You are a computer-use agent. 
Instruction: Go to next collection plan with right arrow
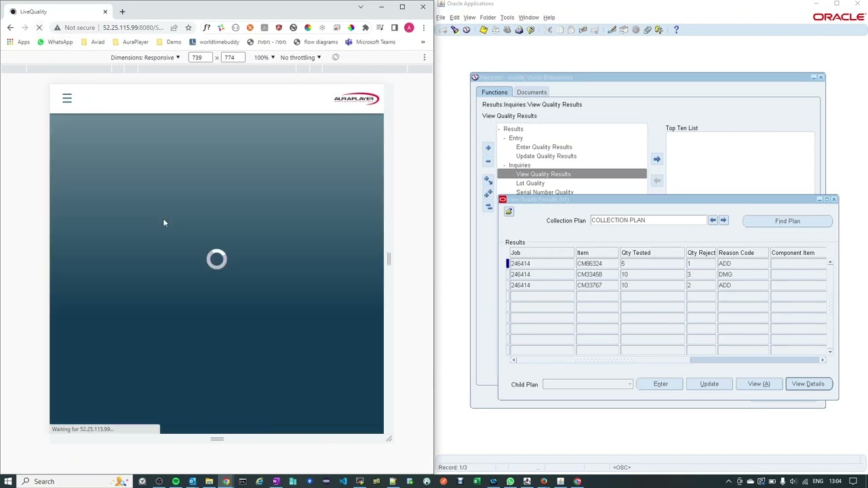[x=724, y=220]
